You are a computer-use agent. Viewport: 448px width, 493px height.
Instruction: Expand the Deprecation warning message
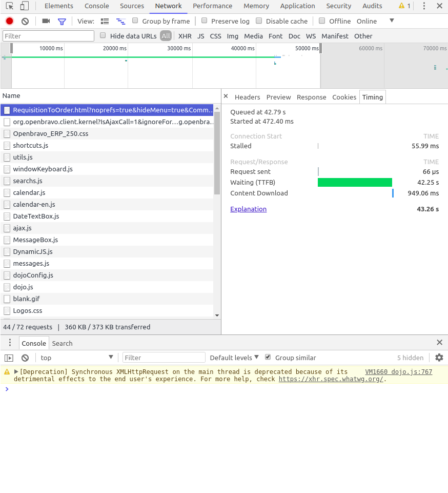tap(16, 372)
